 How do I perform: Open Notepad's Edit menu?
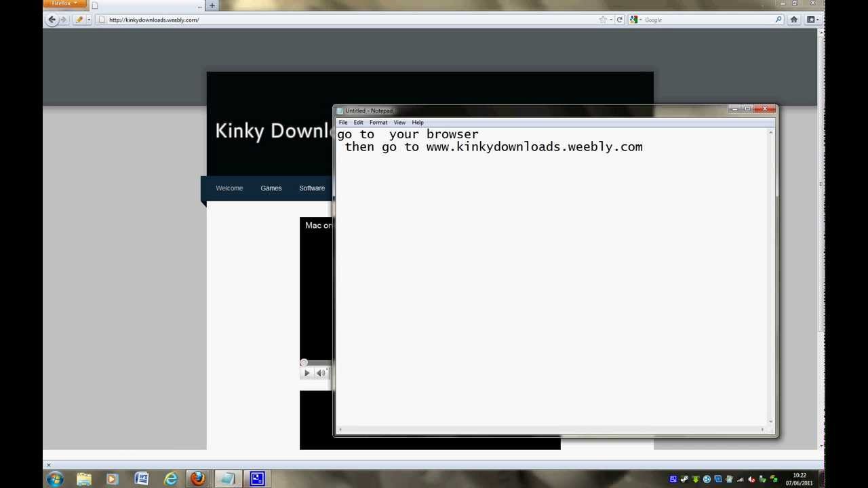pyautogui.click(x=358, y=123)
